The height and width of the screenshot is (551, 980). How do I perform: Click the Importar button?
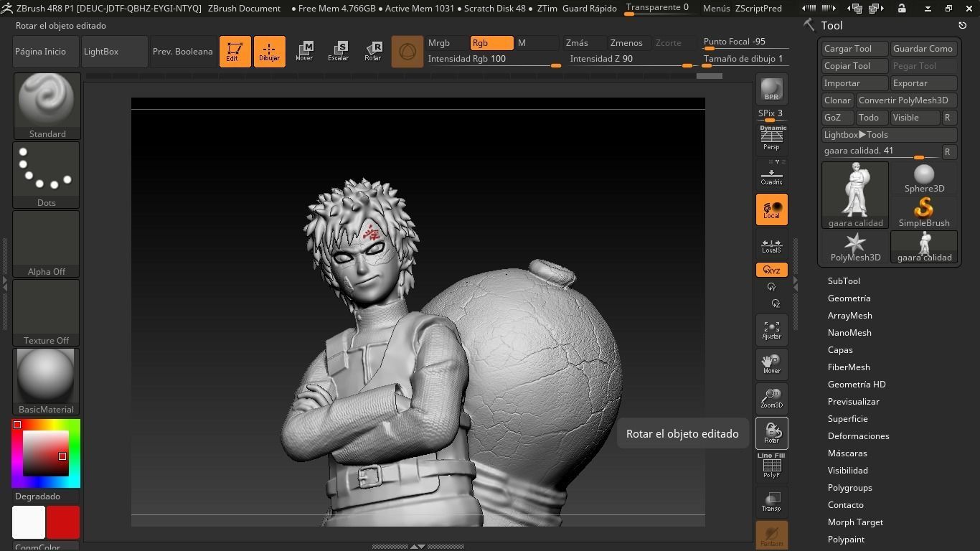pyautogui.click(x=854, y=83)
